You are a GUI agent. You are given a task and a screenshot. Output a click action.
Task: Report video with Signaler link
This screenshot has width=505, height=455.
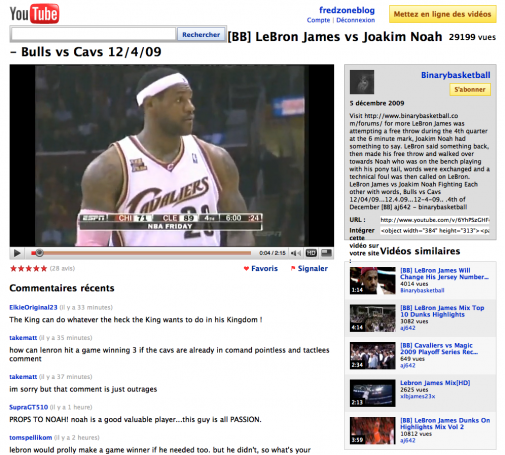click(313, 268)
